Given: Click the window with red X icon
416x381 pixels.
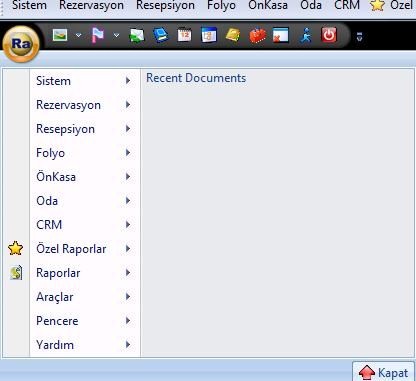Looking at the screenshot, I should click(281, 35).
